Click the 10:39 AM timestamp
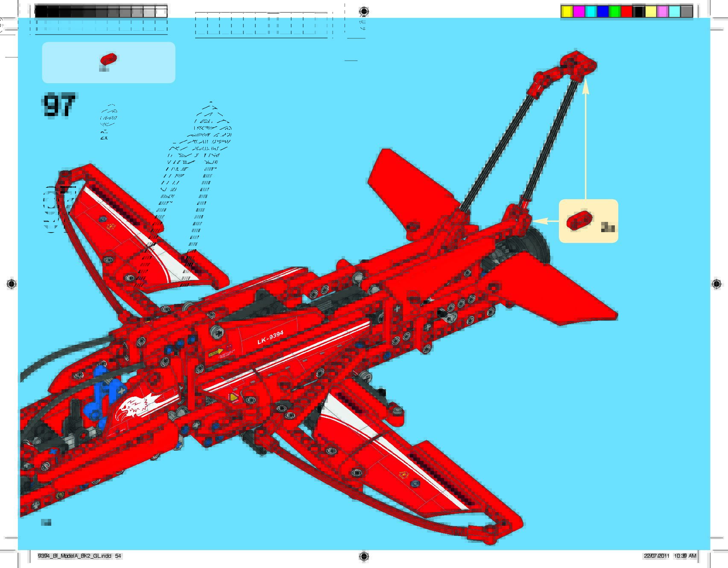 (x=685, y=556)
